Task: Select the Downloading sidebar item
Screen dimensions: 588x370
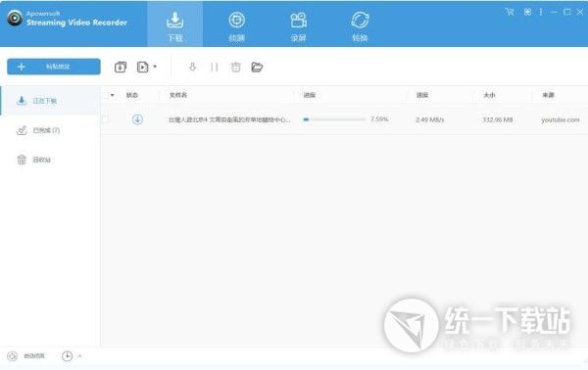Action: (51, 101)
